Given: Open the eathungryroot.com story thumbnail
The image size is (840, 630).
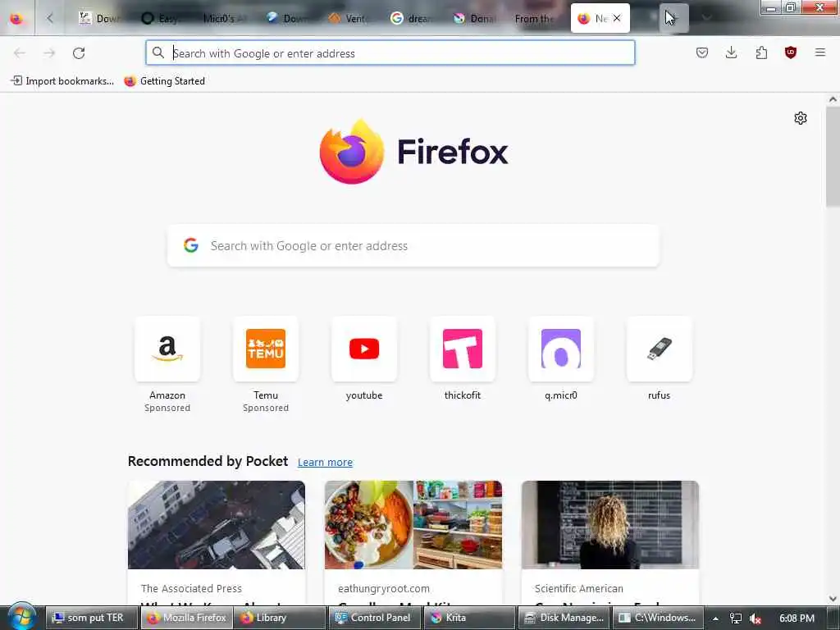Looking at the screenshot, I should coord(413,525).
